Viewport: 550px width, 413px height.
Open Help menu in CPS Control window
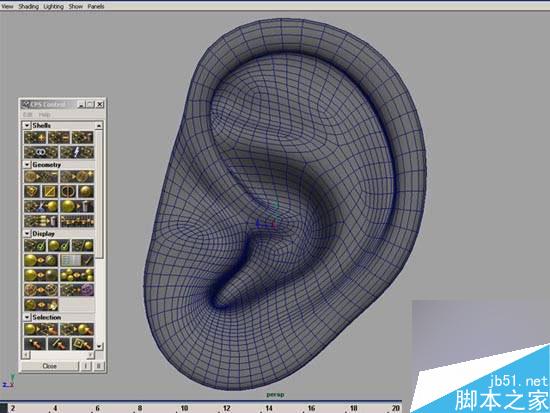pyautogui.click(x=45, y=115)
